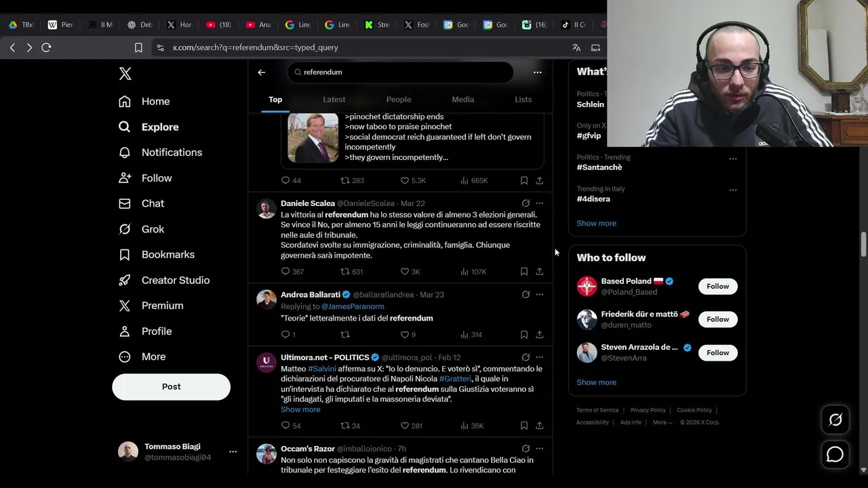Image resolution: width=868 pixels, height=488 pixels.
Task: Click page scrollbar thumb
Action: tap(863, 244)
